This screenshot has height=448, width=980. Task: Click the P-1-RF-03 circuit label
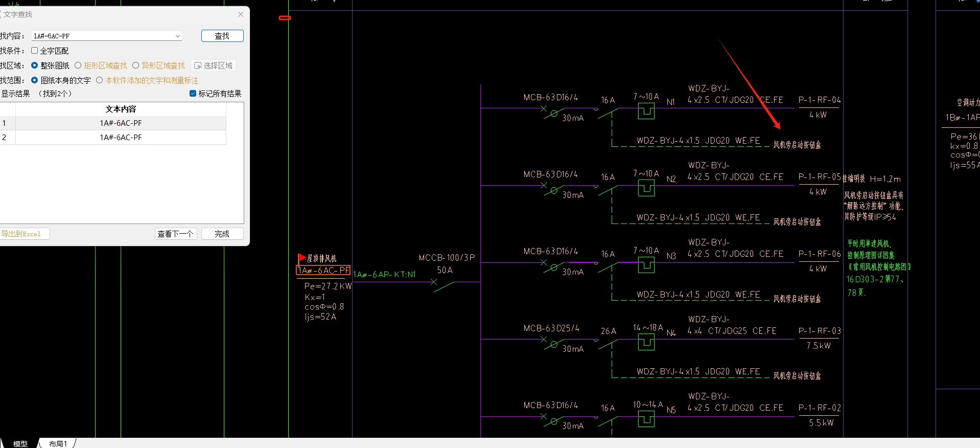click(820, 331)
